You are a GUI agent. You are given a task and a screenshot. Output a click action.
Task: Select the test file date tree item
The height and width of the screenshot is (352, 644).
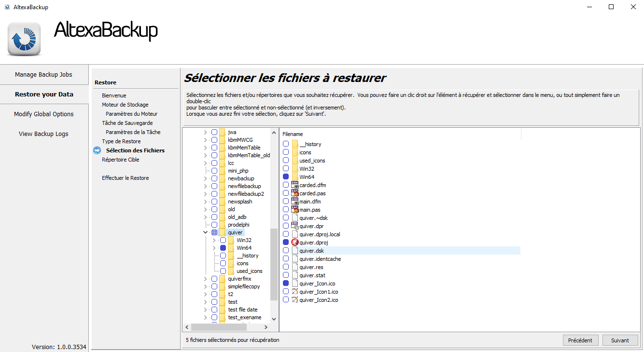click(242, 310)
